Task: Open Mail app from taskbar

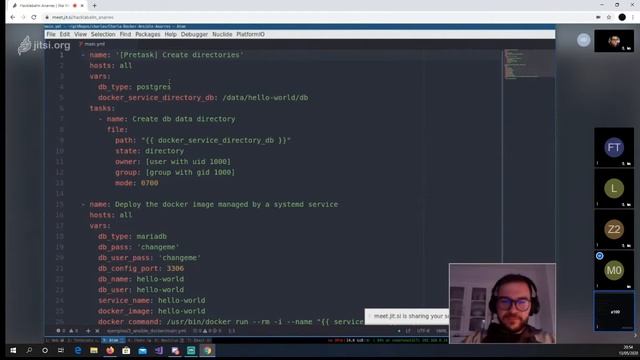Action: (x=142, y=350)
